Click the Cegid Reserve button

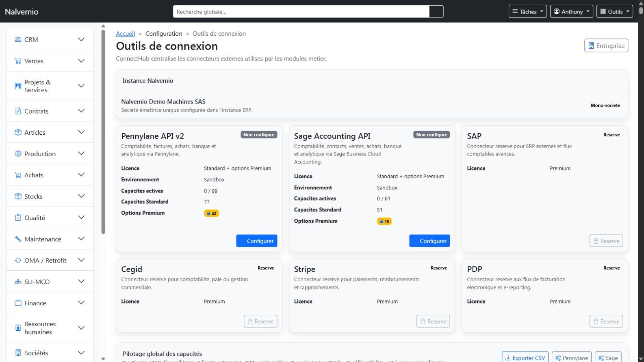click(x=260, y=321)
